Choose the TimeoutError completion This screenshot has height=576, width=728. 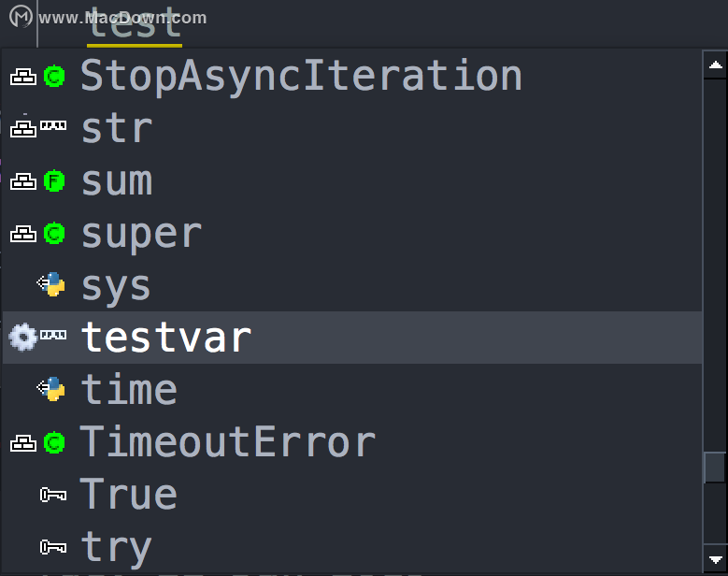(352, 442)
